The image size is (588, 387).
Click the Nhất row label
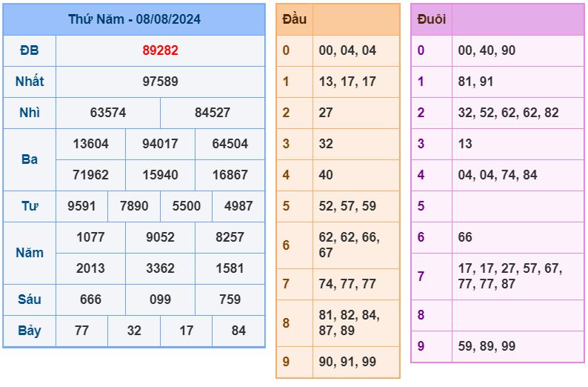(29, 82)
